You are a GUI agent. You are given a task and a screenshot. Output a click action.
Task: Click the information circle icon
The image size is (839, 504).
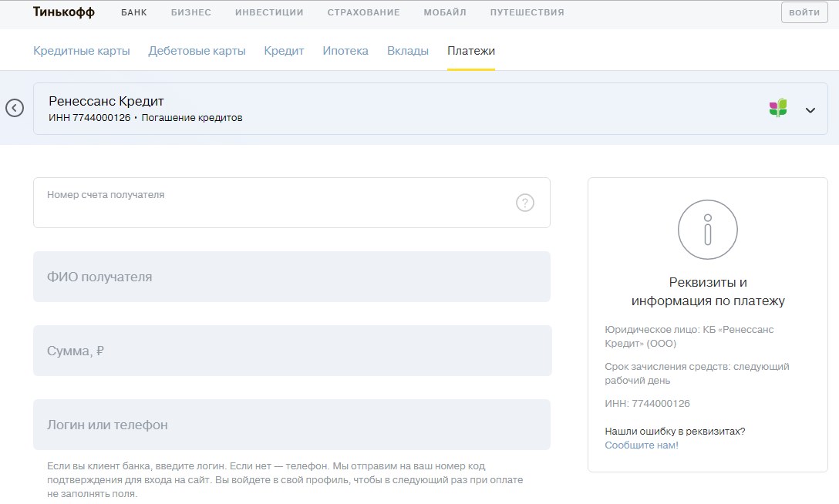coord(707,229)
